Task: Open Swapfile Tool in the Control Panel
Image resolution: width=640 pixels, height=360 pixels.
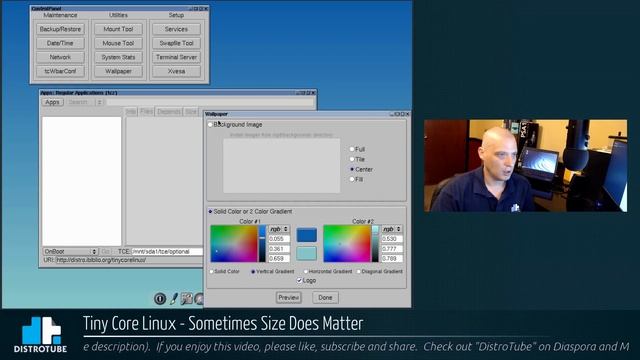Action: pos(176,43)
